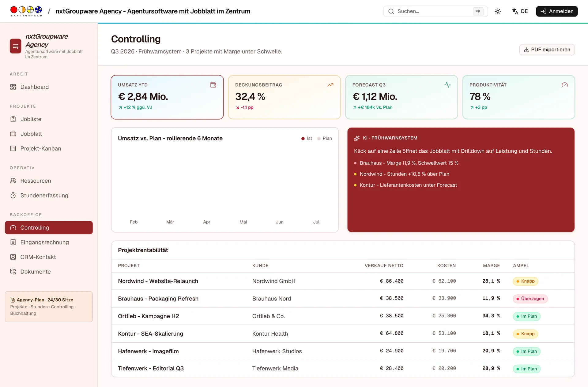The width and height of the screenshot is (588, 387).
Task: Click the trend icon on Deckungsbeitrag card
Action: (x=330, y=85)
